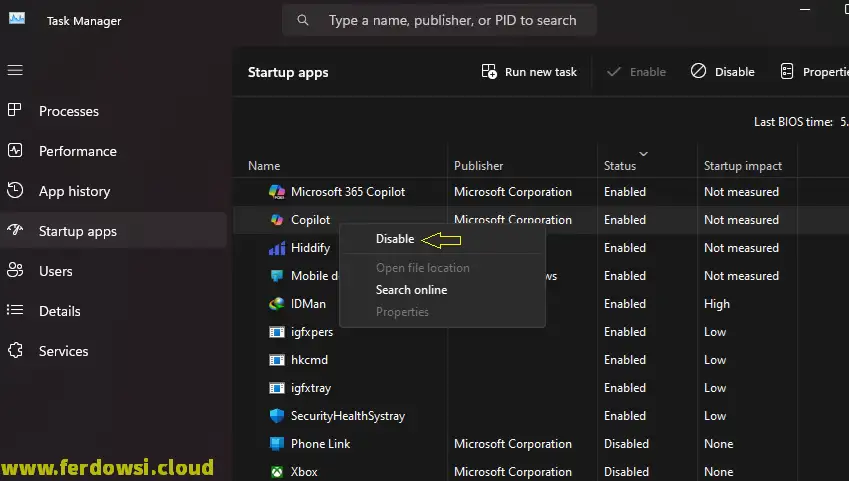Click the Task Manager app icon

pos(17,18)
